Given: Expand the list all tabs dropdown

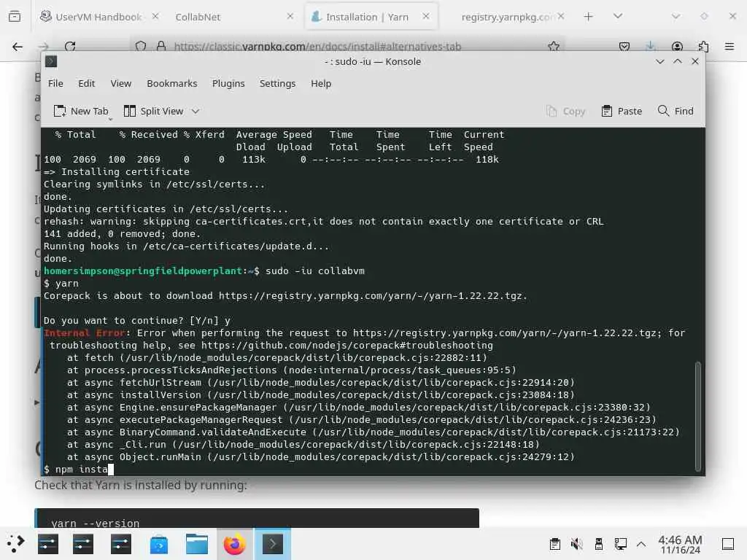Looking at the screenshot, I should point(618,17).
